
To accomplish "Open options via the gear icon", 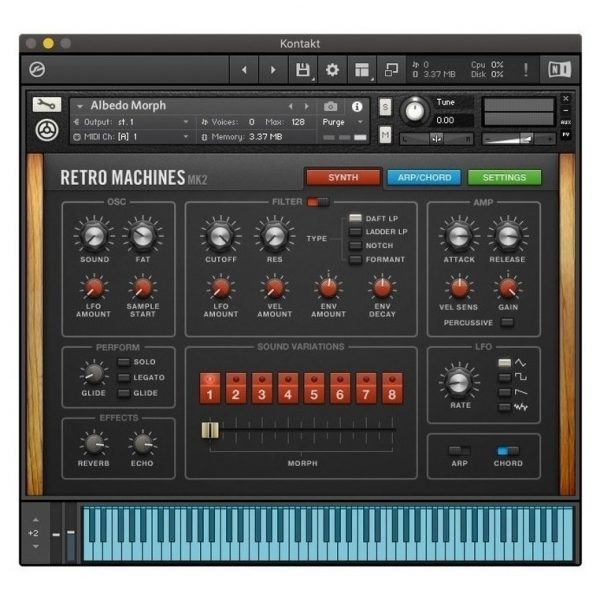I will (x=332, y=70).
